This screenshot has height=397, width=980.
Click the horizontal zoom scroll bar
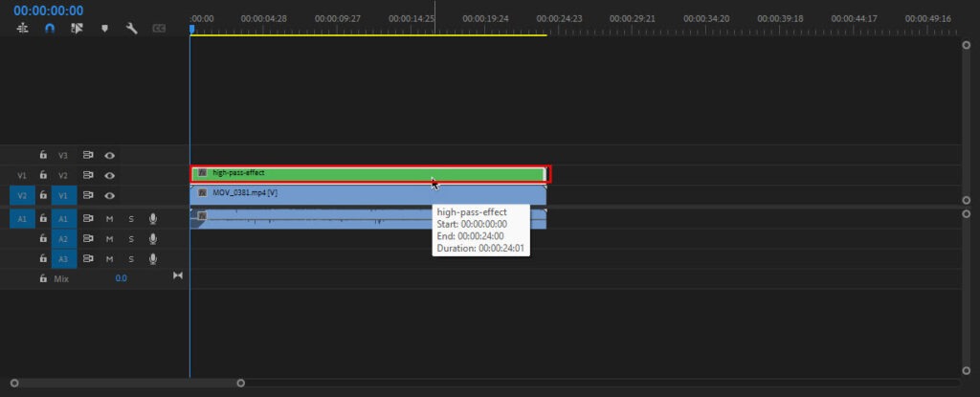(x=126, y=384)
